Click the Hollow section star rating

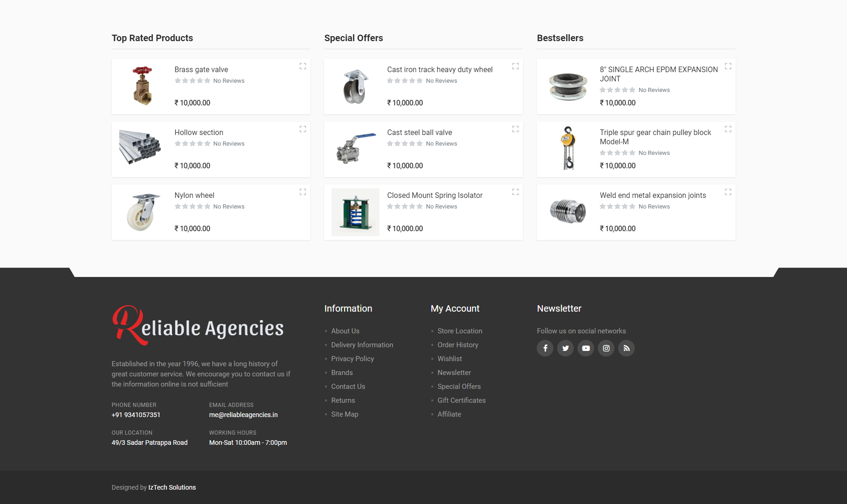(192, 144)
